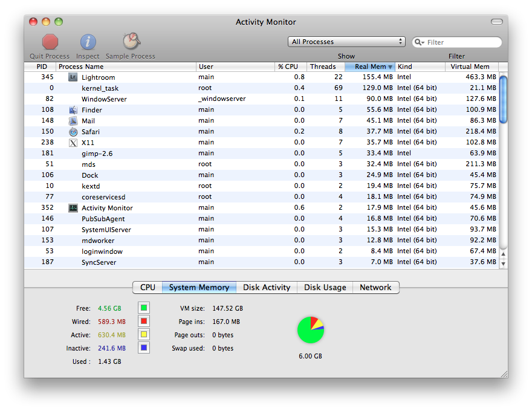Viewport: 532px width, 411px height.
Task: Click the blue Inactive memory color swatch
Action: pos(144,348)
